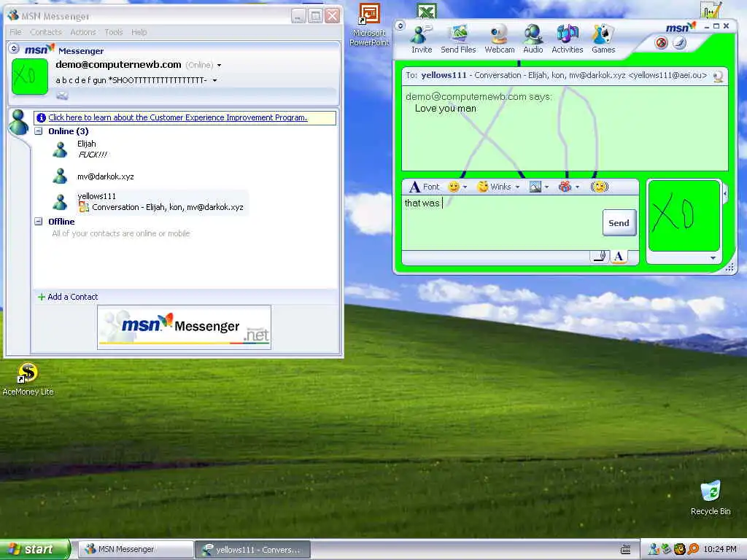This screenshot has width=747, height=560.
Task: Click the round menu arrow beside msn Messenger logo
Action: click(x=14, y=49)
